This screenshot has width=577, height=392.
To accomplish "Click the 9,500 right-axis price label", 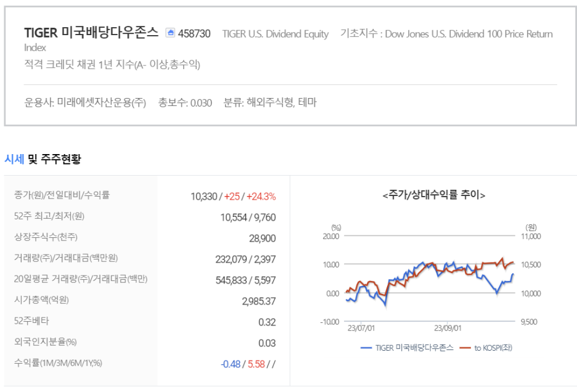I will (529, 322).
